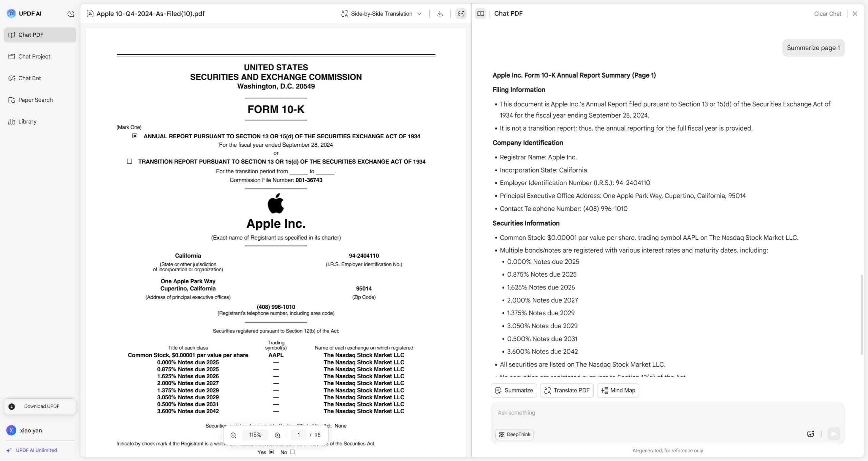Click the No checkbox for well-known issuer
The image size is (868, 461).
pos(292,452)
